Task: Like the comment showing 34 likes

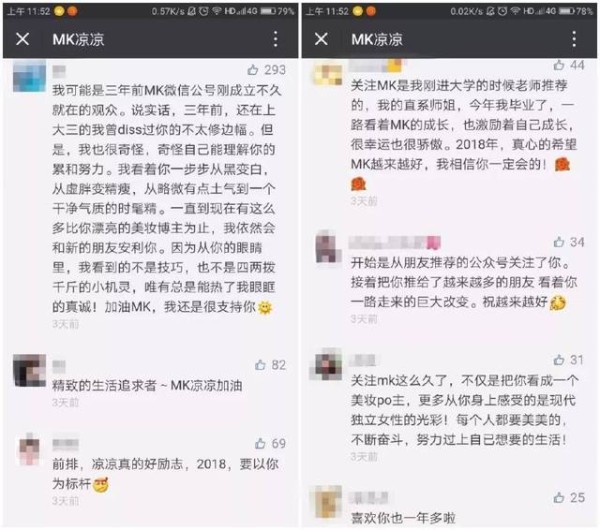Action: (x=559, y=241)
